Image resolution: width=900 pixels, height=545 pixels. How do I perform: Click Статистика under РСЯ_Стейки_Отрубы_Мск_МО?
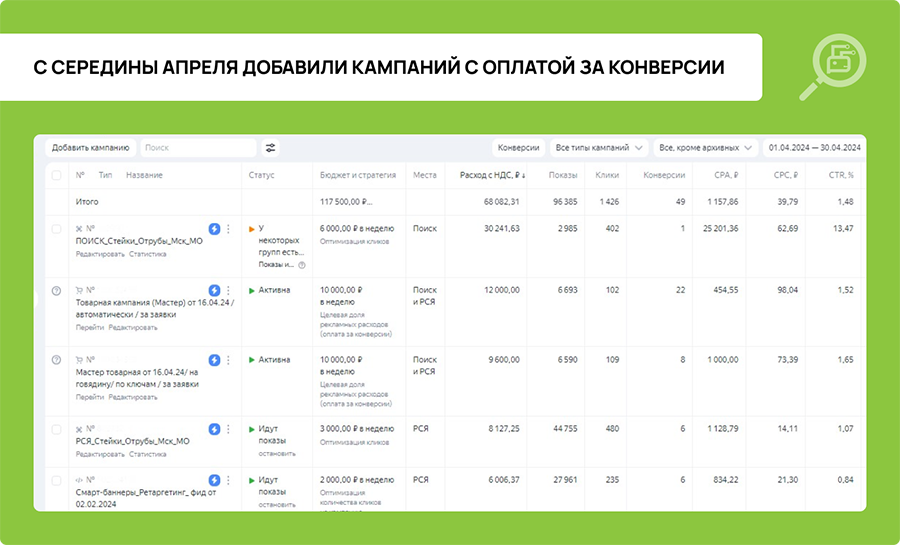click(148, 454)
